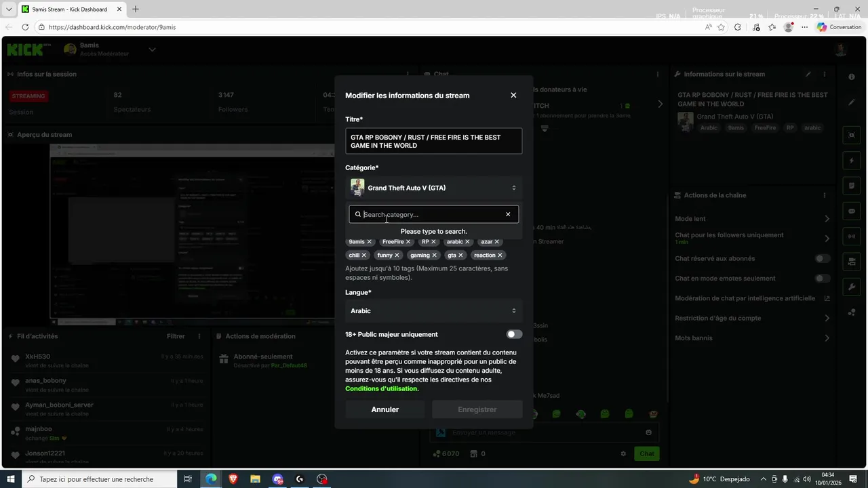This screenshot has width=868, height=488.
Task: Remove the azar tag
Action: tap(496, 241)
